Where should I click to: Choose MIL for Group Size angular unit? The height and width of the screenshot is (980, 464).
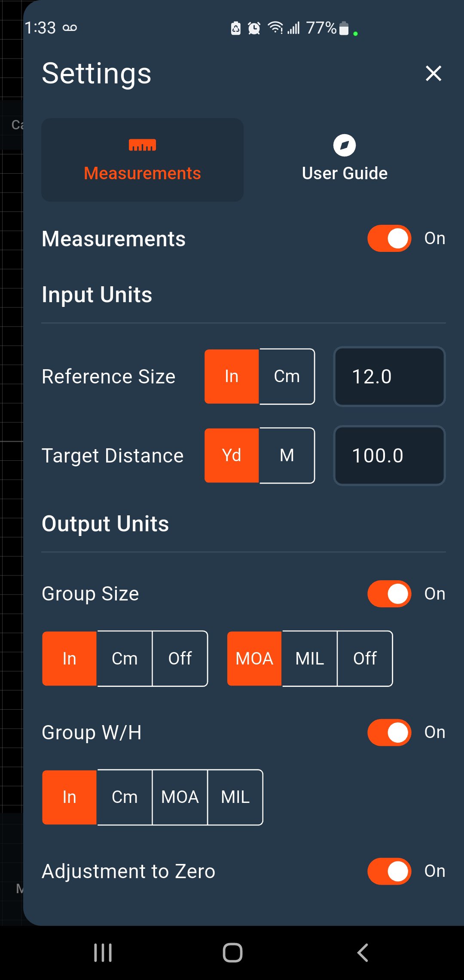point(310,658)
